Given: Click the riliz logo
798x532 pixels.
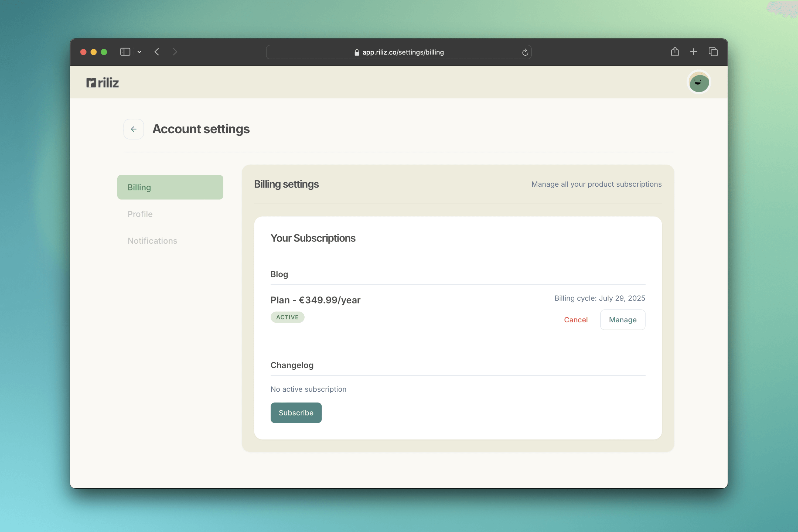Looking at the screenshot, I should (103, 83).
